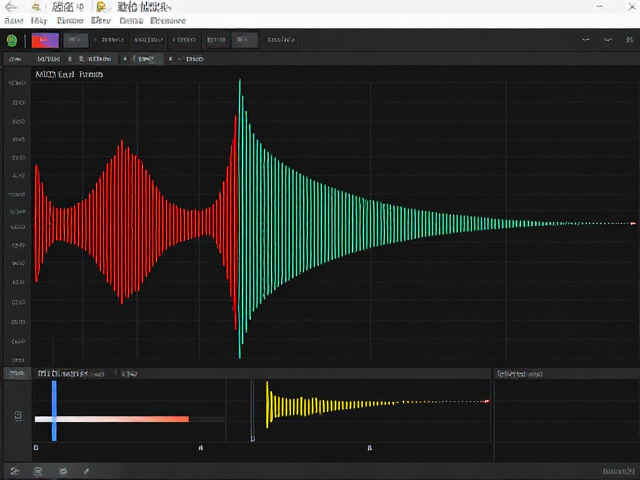The image size is (640, 480).
Task: Expand the second chevron dropdown at toolbar right
Action: 608,40
